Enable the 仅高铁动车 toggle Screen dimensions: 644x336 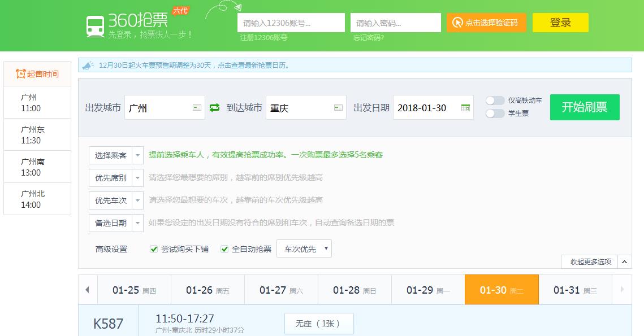tap(495, 100)
